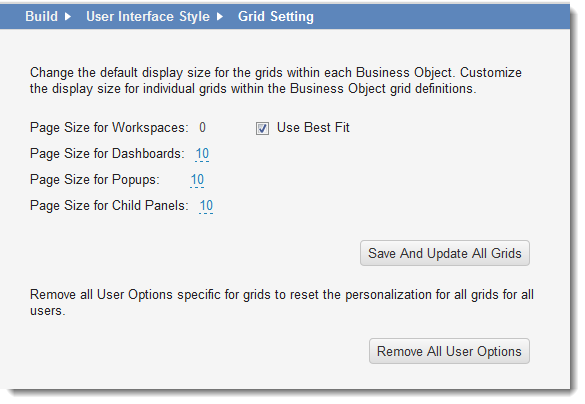Uncheck the Use Best Fit checkbox
Image resolution: width=585 pixels, height=404 pixels.
262,128
